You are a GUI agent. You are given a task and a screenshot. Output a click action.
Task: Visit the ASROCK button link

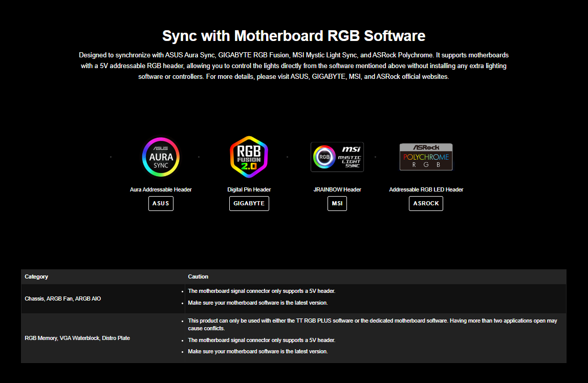tap(426, 203)
